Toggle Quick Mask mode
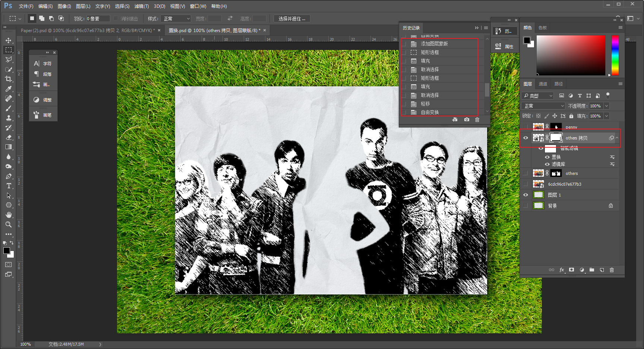The width and height of the screenshot is (644, 349). coord(8,265)
